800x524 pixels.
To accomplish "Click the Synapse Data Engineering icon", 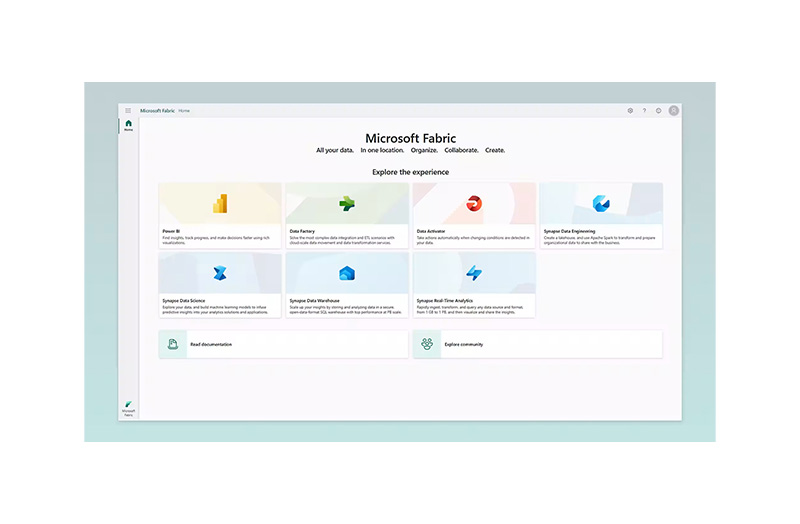I will pos(601,204).
